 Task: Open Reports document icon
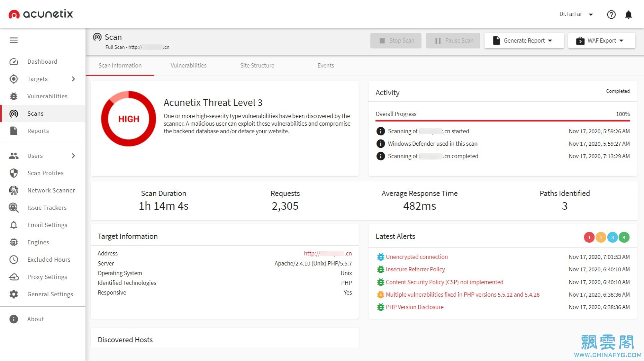point(14,131)
